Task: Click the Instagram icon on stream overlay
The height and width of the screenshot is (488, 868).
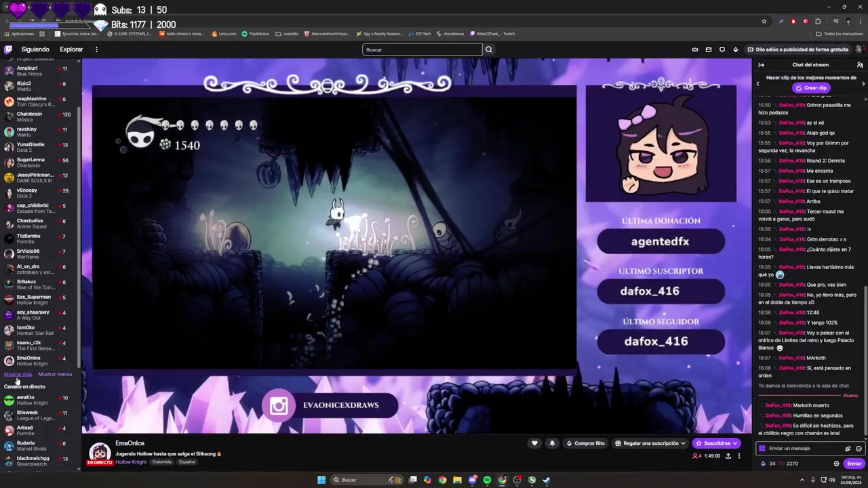Action: 279,405
